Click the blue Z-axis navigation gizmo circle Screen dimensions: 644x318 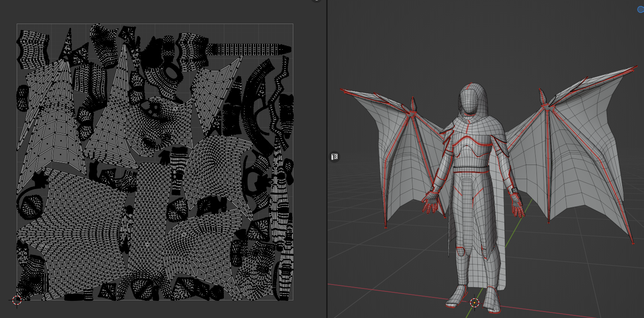point(641,9)
